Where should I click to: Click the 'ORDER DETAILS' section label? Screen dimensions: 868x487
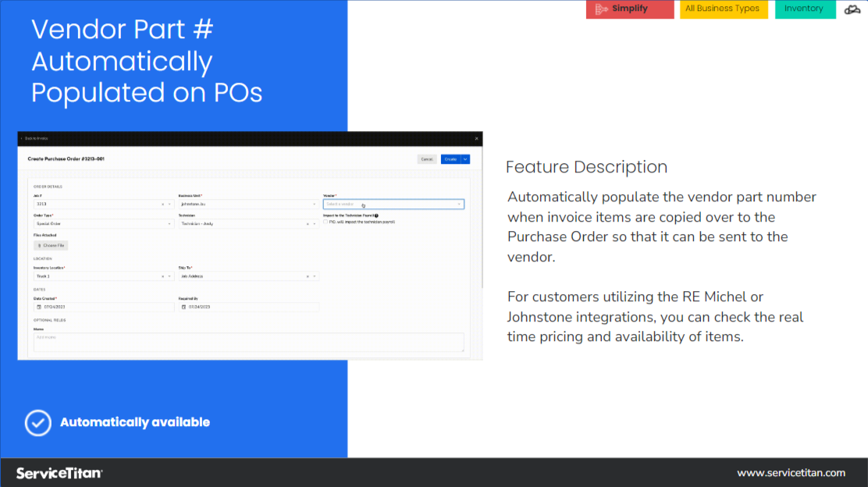click(x=48, y=187)
